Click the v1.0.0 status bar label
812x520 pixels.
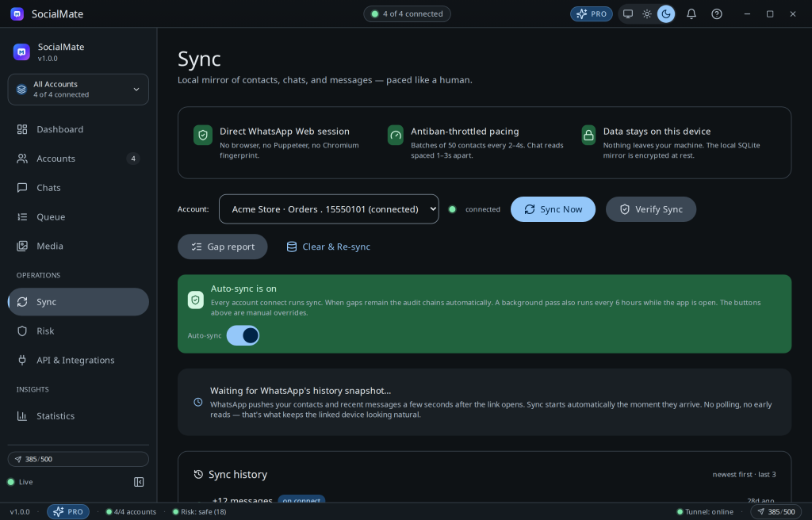click(x=20, y=512)
